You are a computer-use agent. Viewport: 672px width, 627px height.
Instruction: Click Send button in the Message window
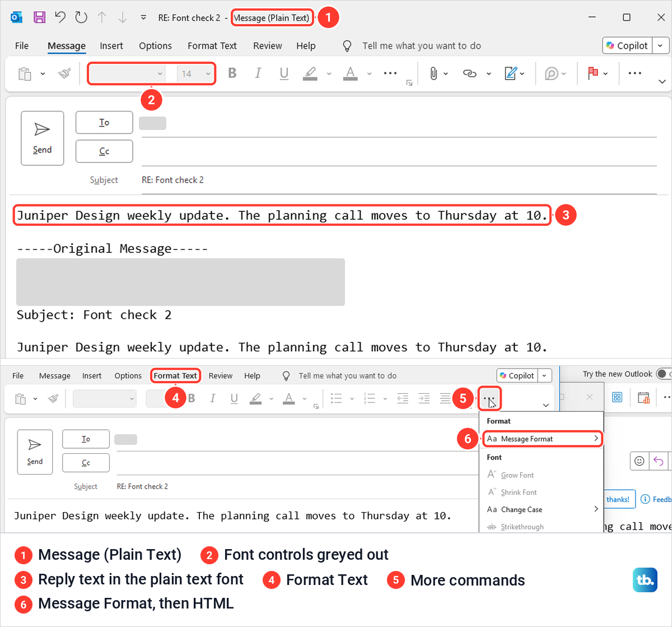click(x=43, y=138)
